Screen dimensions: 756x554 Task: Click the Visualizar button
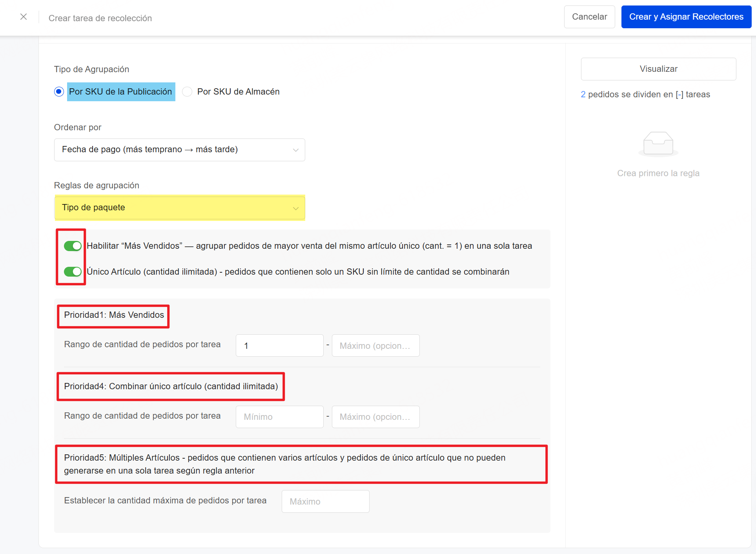[x=658, y=69]
